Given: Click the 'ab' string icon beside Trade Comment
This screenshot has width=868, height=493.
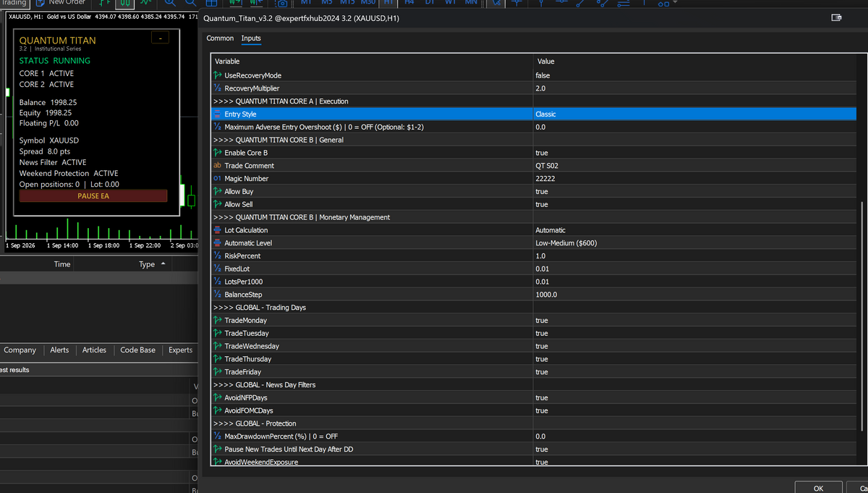Looking at the screenshot, I should (218, 166).
